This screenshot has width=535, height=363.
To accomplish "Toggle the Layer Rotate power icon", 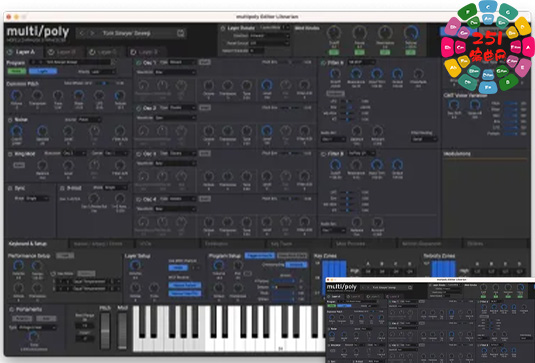I will tap(223, 28).
